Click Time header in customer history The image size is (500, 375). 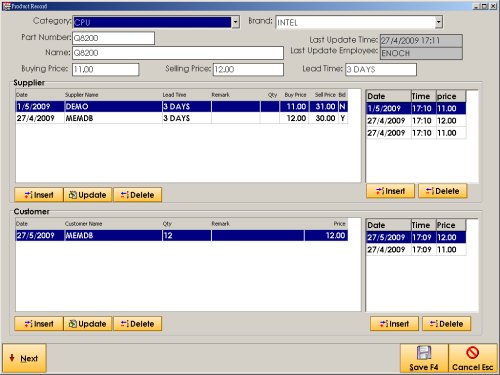[x=423, y=225]
